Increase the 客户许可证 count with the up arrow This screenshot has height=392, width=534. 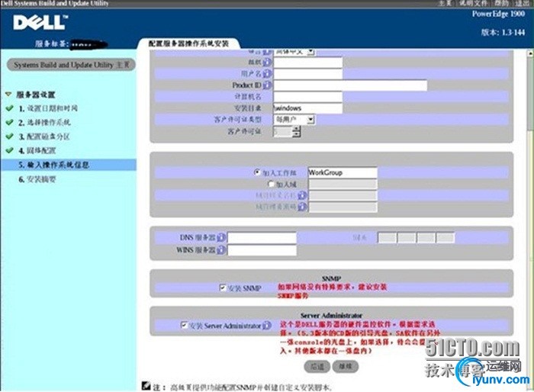(x=297, y=129)
